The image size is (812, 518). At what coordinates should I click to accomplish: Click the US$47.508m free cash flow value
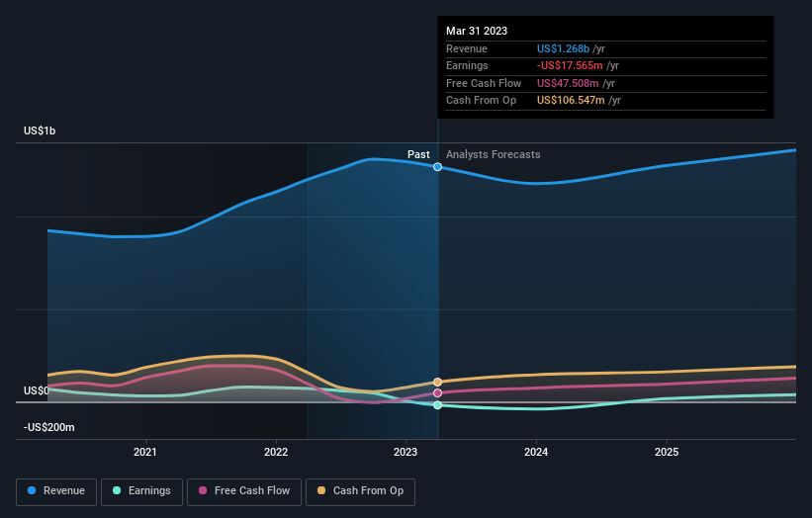tap(568, 83)
